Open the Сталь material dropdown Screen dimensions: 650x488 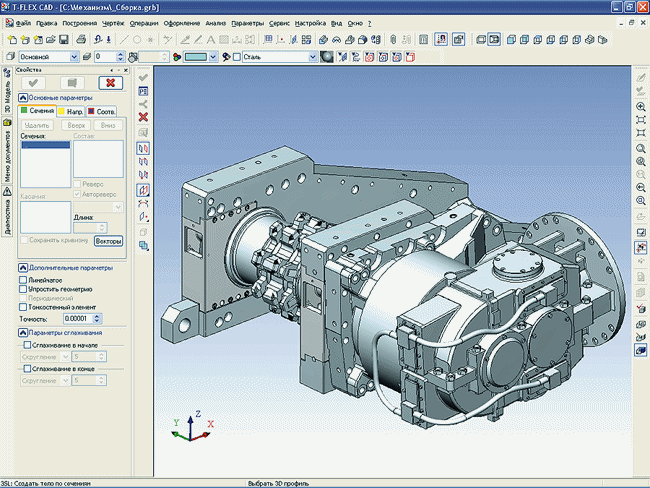click(x=313, y=57)
